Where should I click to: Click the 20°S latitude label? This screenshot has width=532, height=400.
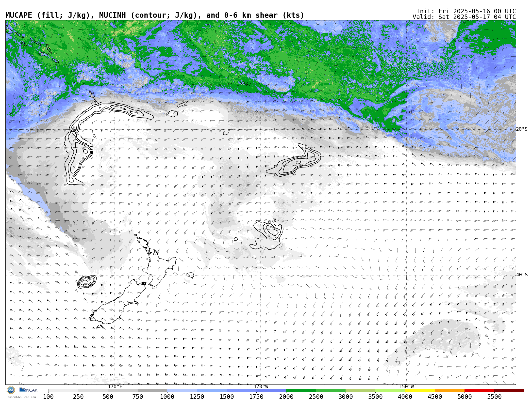tap(522, 129)
